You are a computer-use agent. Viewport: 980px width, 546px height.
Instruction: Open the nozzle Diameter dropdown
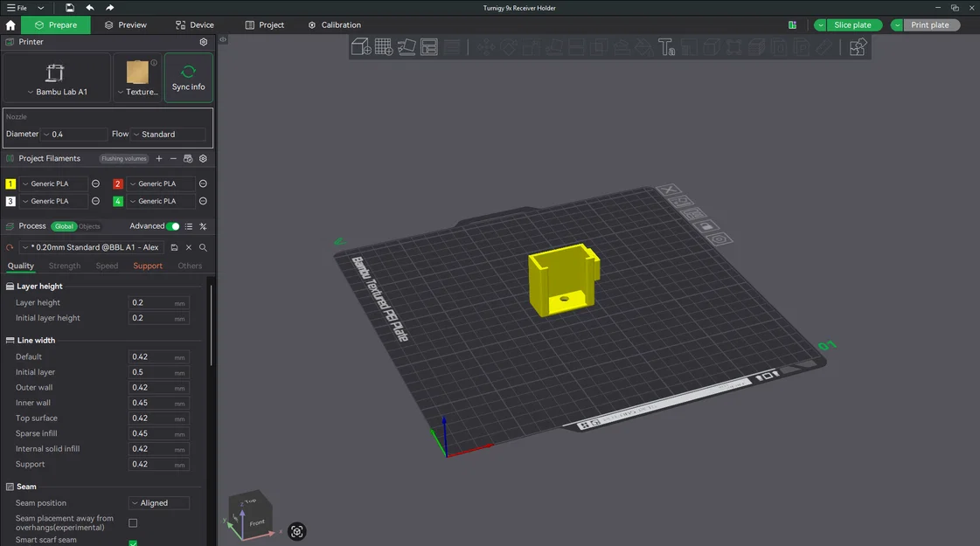(74, 135)
